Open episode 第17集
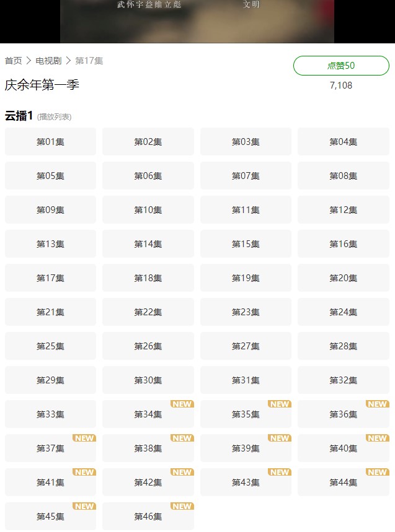Viewport: 395px width, 532px height. (x=50, y=278)
